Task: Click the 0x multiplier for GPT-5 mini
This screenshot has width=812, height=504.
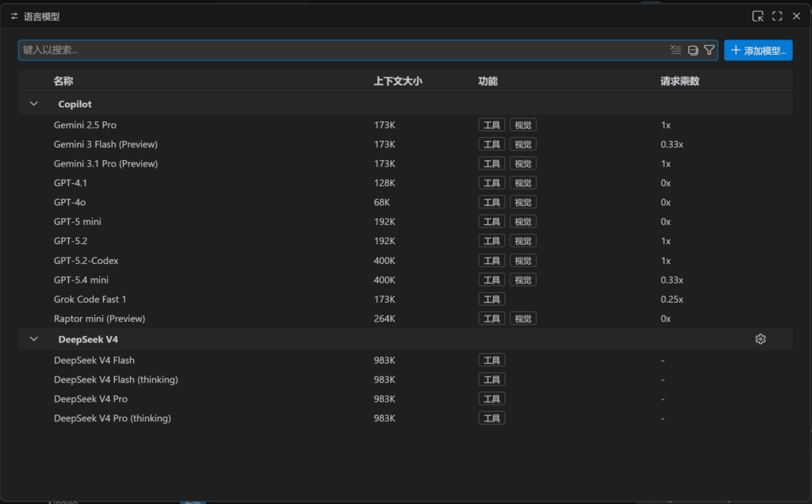Action: click(x=665, y=221)
